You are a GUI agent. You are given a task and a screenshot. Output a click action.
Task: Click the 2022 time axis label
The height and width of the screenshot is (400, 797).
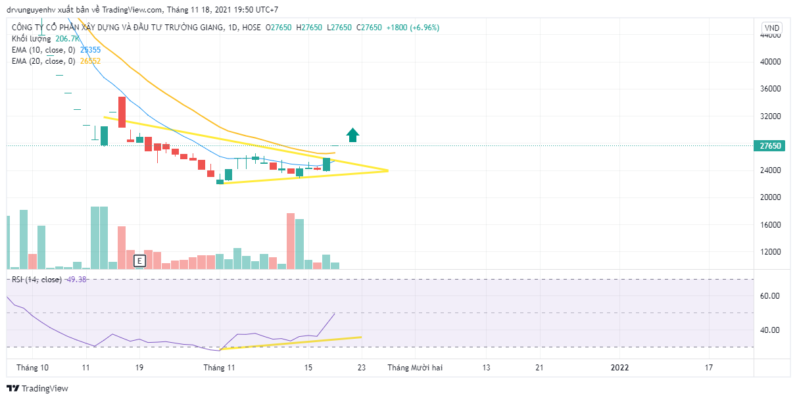coord(620,367)
